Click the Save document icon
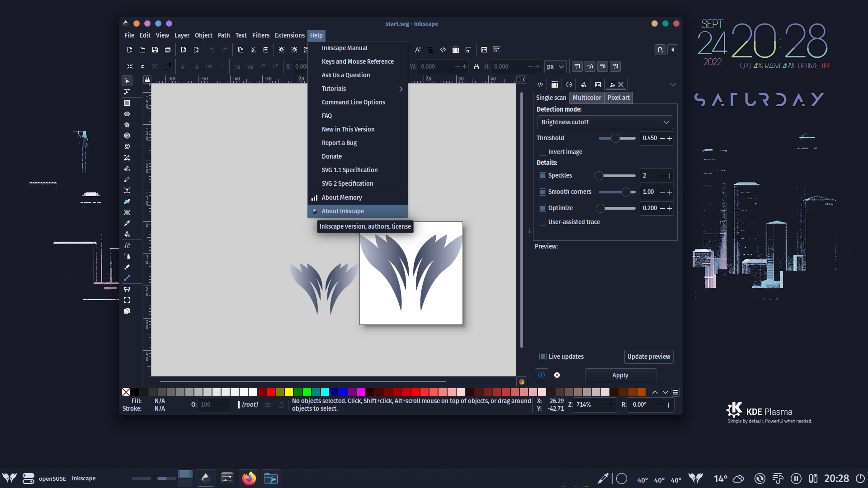The width and height of the screenshot is (868, 488). pyautogui.click(x=155, y=50)
